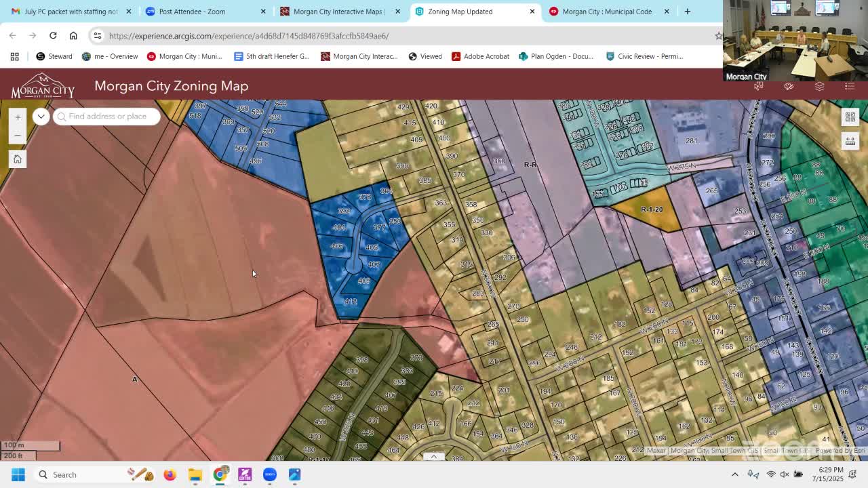Click the Find address or place field
The width and height of the screenshot is (868, 488).
(x=107, y=117)
